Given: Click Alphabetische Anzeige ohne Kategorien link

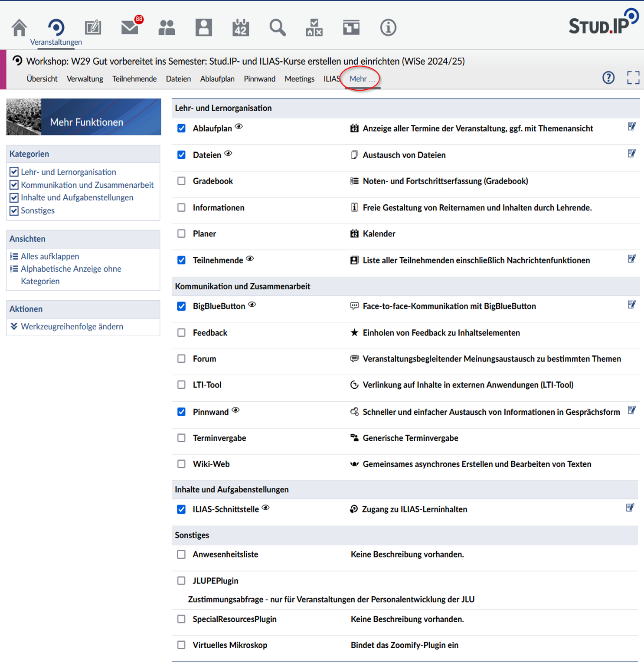Looking at the screenshot, I should click(x=71, y=269).
